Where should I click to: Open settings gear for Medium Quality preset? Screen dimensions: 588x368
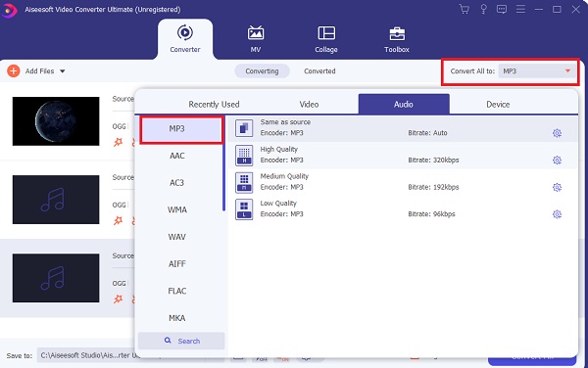(557, 187)
